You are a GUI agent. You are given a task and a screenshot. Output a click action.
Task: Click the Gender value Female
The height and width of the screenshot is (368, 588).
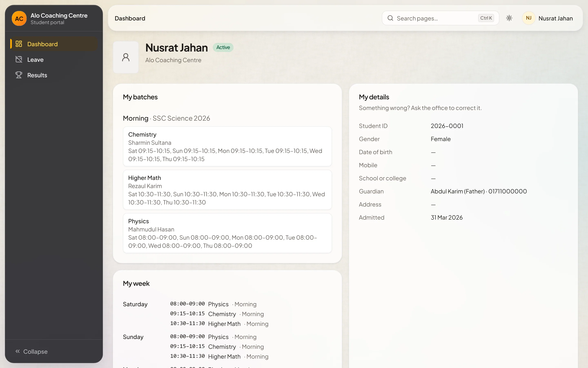click(x=441, y=139)
